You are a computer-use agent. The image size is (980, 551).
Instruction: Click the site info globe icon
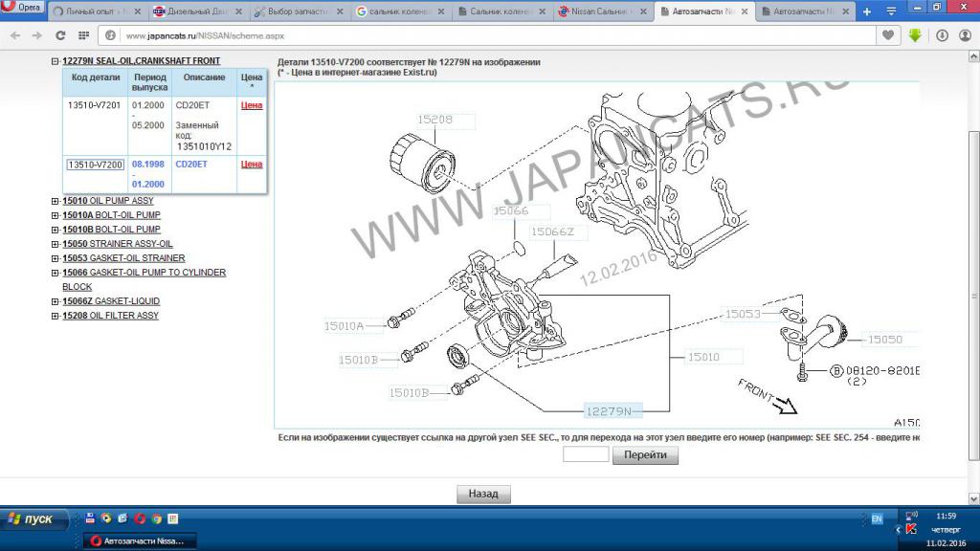[x=111, y=35]
